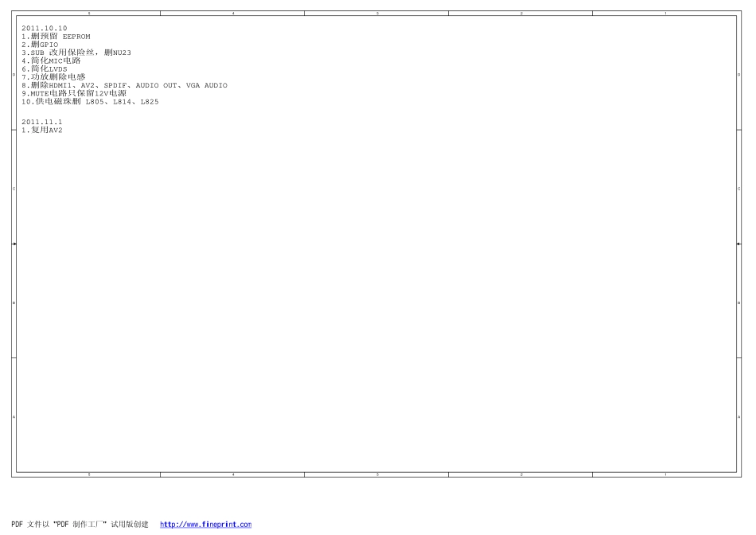Click zone label 2 on bottom border
The image size is (756, 535).
(x=521, y=474)
